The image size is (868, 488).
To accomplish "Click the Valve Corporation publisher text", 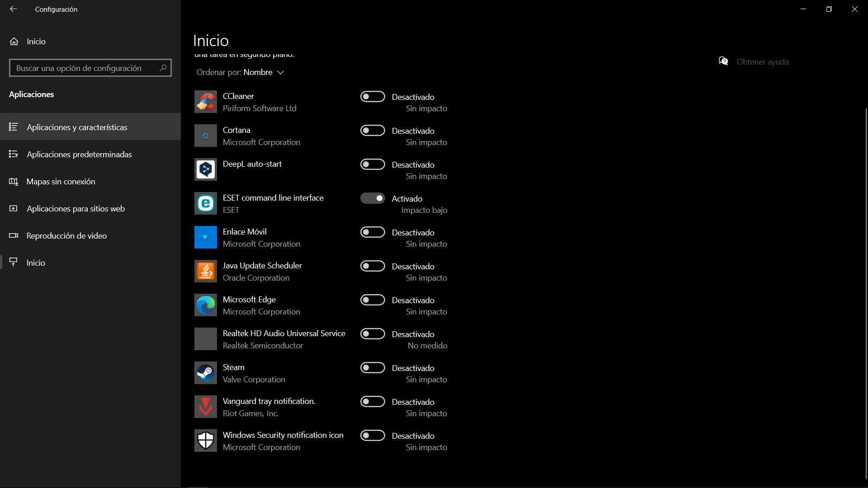I will coord(254,380).
